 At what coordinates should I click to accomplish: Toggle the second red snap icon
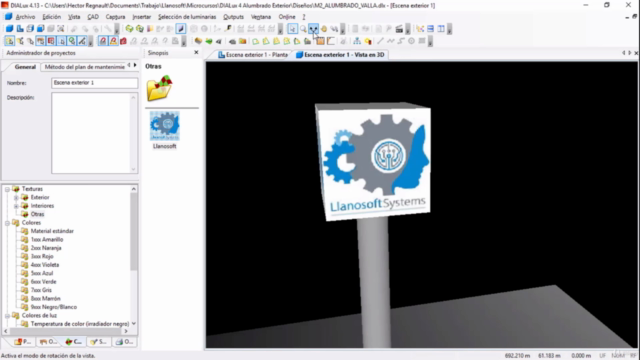[x=113, y=41]
